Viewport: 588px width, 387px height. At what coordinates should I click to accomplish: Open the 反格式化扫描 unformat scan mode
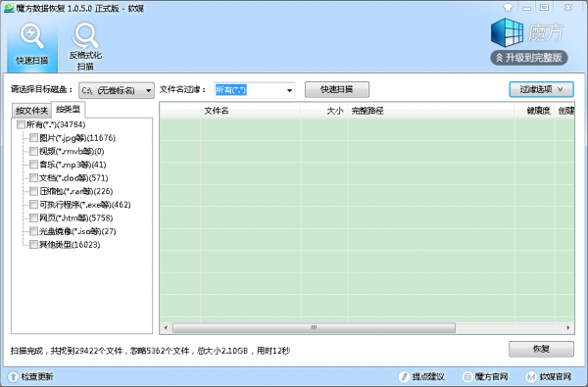tap(85, 46)
